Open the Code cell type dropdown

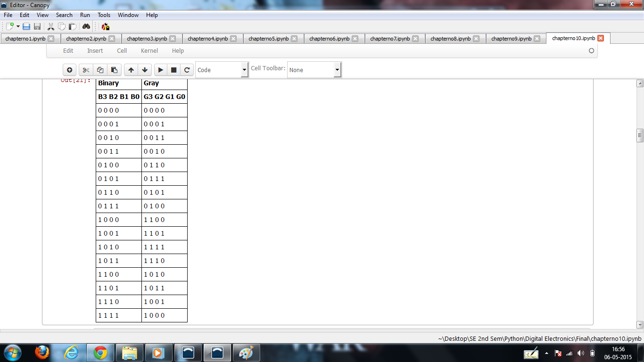222,70
